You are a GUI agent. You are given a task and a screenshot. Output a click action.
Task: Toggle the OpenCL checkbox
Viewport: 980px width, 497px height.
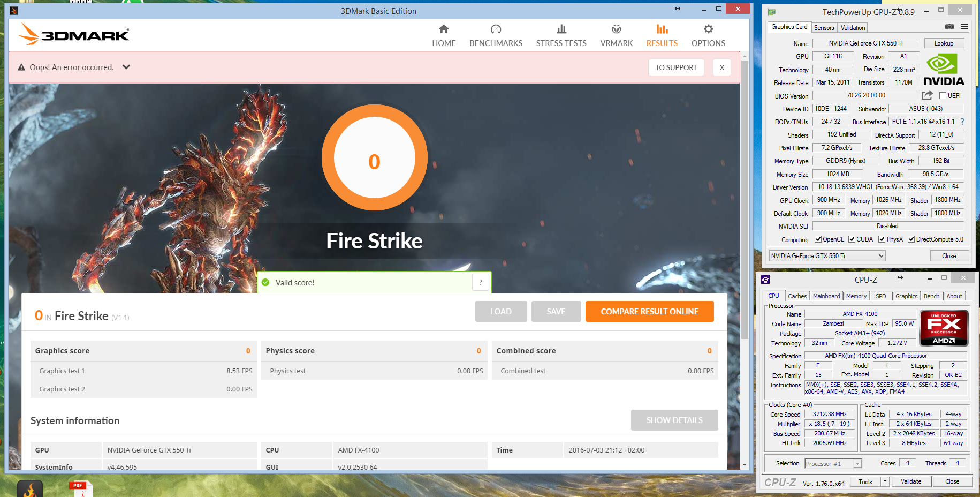[818, 239]
